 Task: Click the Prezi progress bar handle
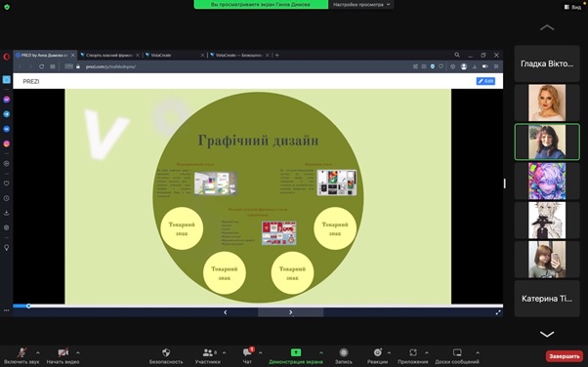pos(28,306)
